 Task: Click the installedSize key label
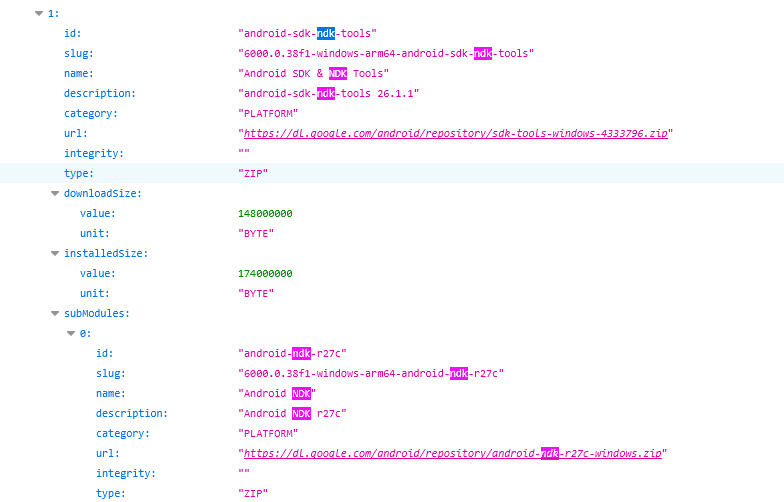coord(106,254)
